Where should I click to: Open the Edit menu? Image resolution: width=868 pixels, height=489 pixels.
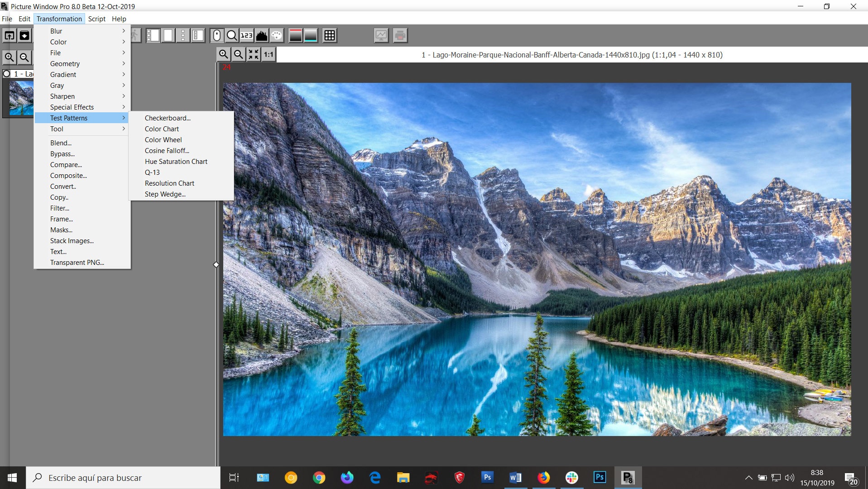coord(24,19)
